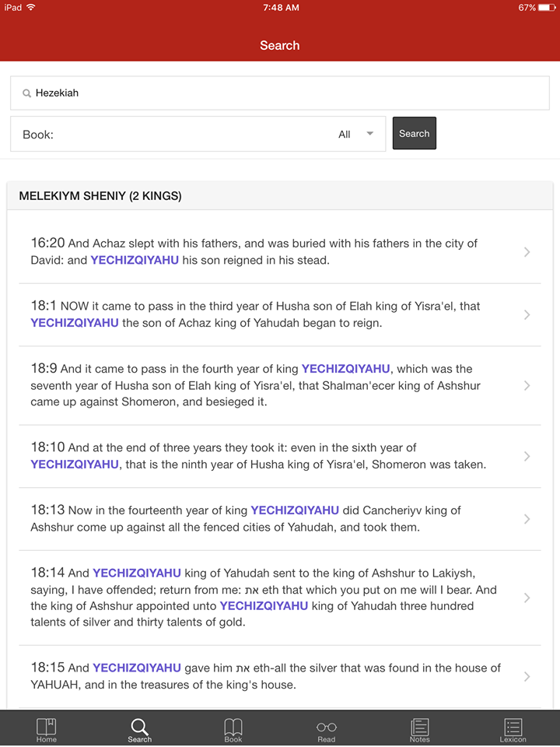
Task: Tap the Melekiym Sheniy (2 Kings) header
Action: [x=280, y=196]
